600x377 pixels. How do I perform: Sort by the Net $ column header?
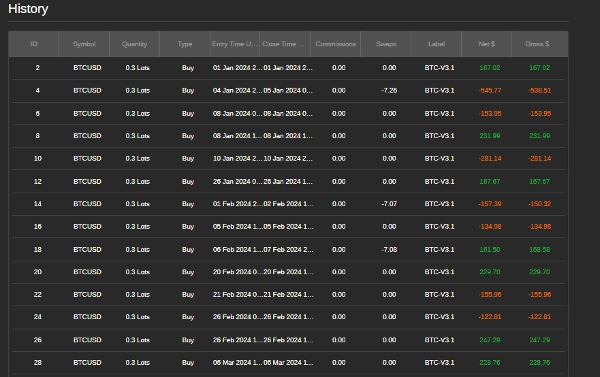point(486,44)
